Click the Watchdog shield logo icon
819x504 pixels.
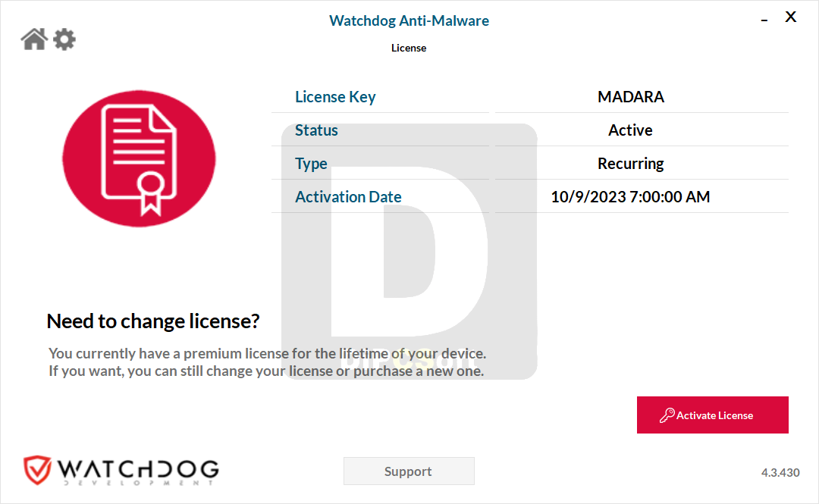pyautogui.click(x=37, y=470)
